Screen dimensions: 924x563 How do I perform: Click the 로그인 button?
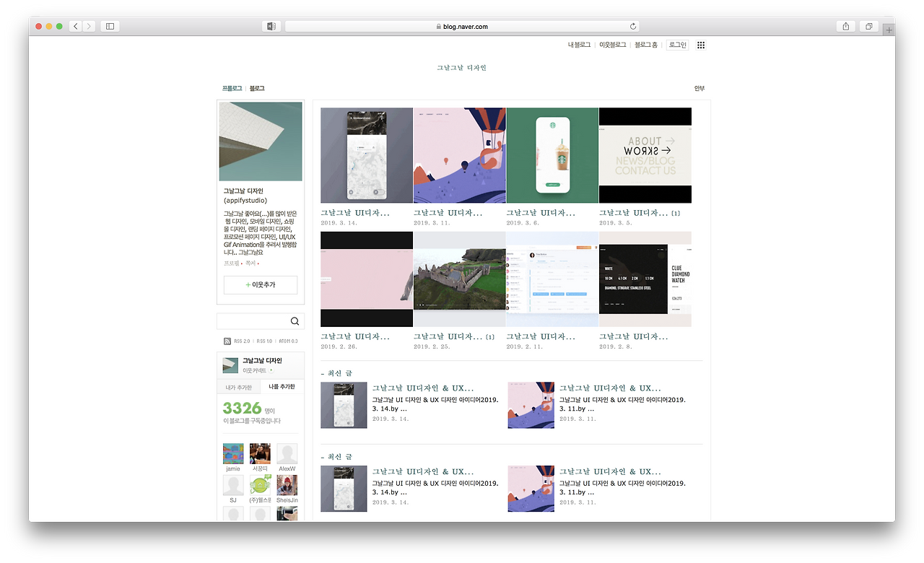coord(677,45)
